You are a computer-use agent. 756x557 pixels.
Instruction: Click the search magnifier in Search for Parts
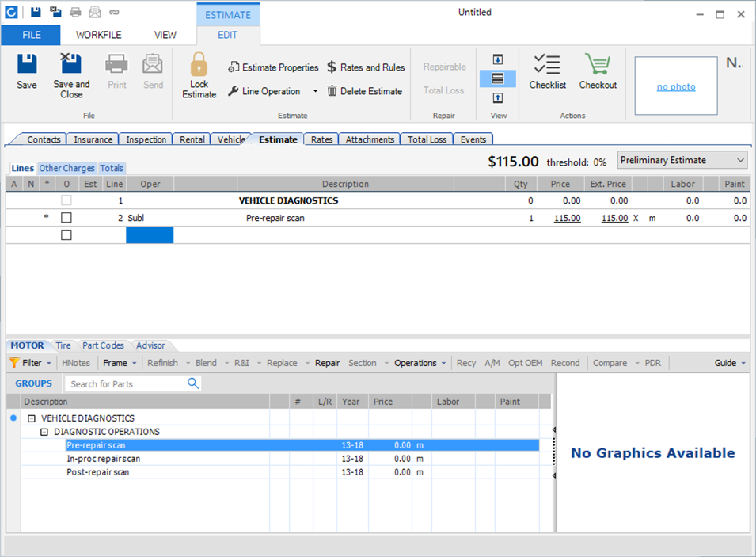click(x=193, y=383)
